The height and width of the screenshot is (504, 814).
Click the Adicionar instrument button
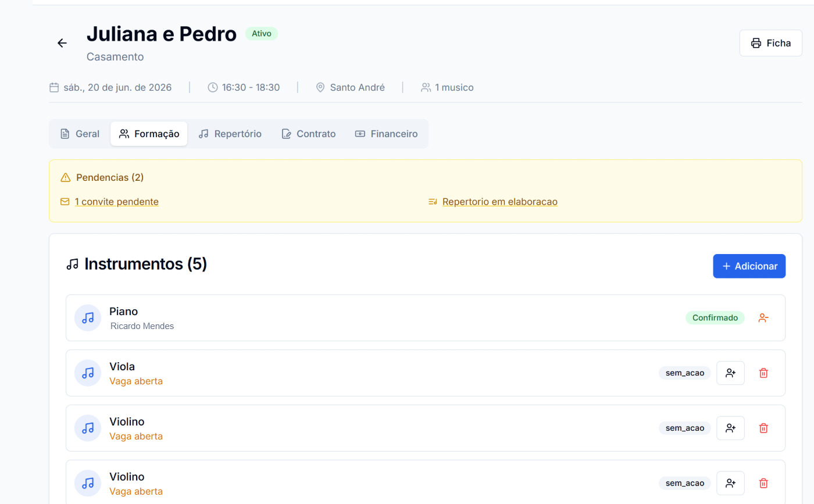749,266
